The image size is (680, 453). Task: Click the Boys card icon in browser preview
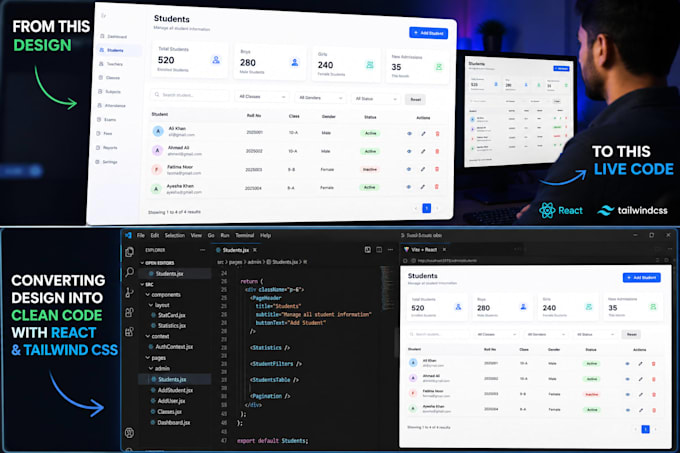[523, 307]
